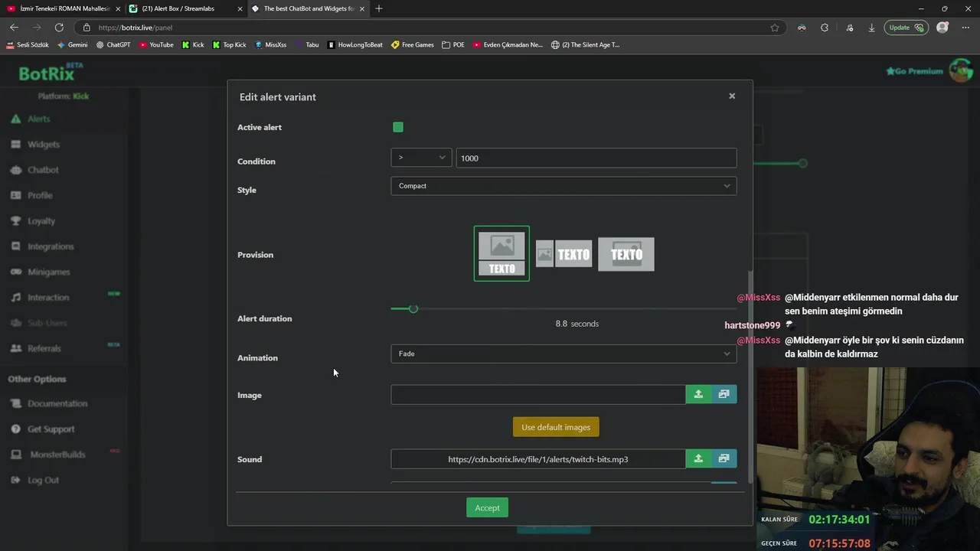
Task: Open the user avatar in BotRix header
Action: [960, 70]
